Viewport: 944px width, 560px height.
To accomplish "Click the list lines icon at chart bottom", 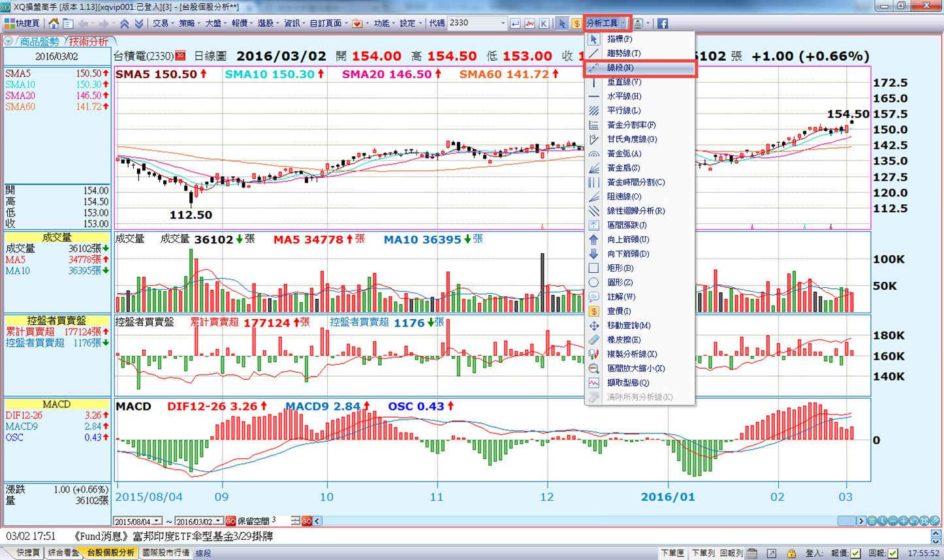I will coord(872,521).
